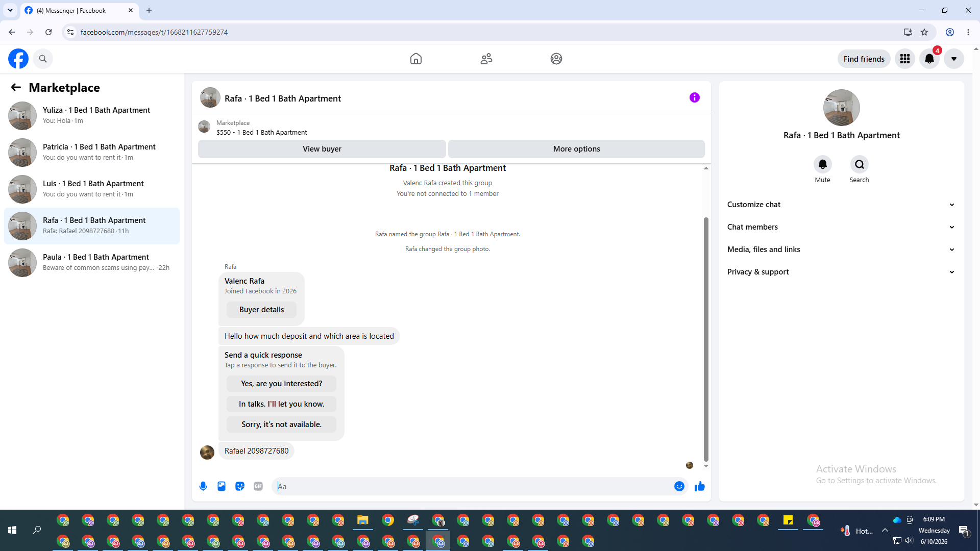Open the Windows Start menu
Image resolution: width=980 pixels, height=551 pixels.
coord(12,530)
